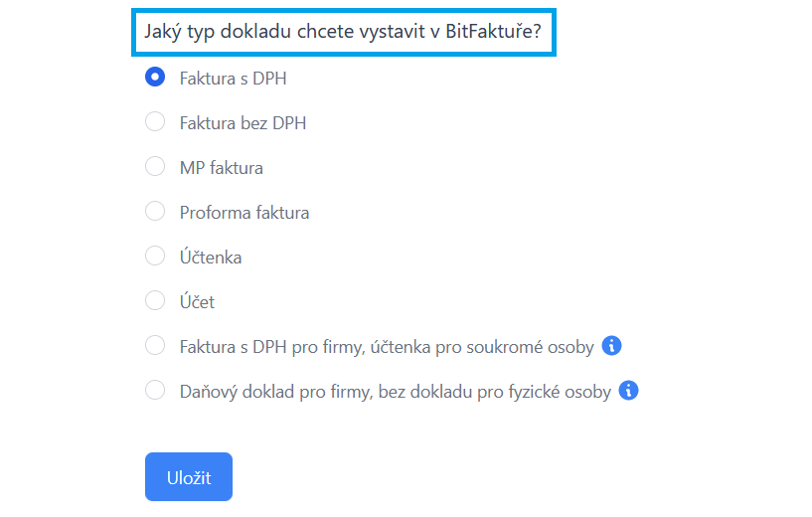812x517 pixels.
Task: Show info icon next to 'bez dokladu pro fyzické osoby'
Action: (628, 391)
